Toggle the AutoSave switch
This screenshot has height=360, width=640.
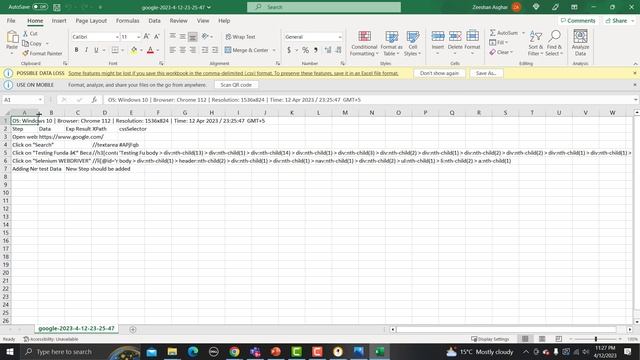click(40, 7)
